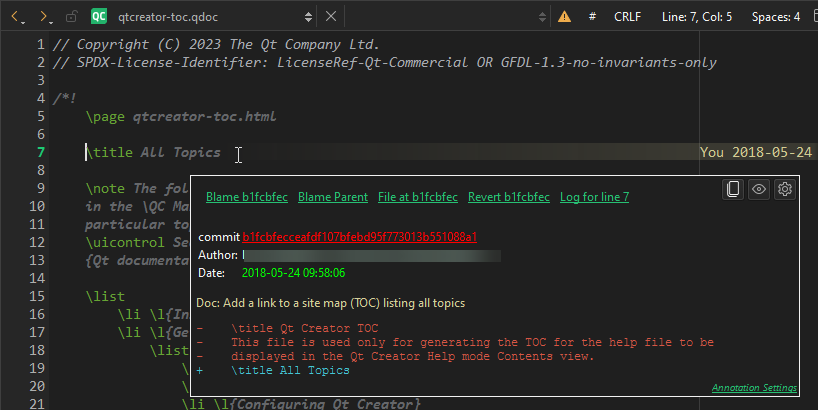This screenshot has width=818, height=410.
Task: Open Blame Parent link
Action: 332,197
